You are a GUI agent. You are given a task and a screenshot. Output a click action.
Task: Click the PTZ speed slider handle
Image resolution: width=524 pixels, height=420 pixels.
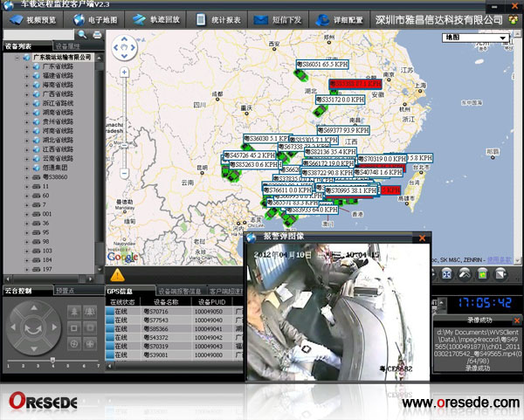coord(52,360)
